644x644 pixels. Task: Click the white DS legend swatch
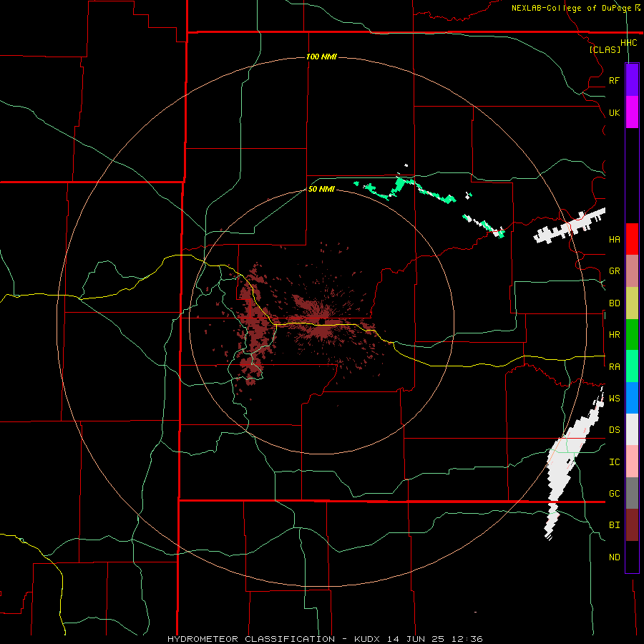632,429
